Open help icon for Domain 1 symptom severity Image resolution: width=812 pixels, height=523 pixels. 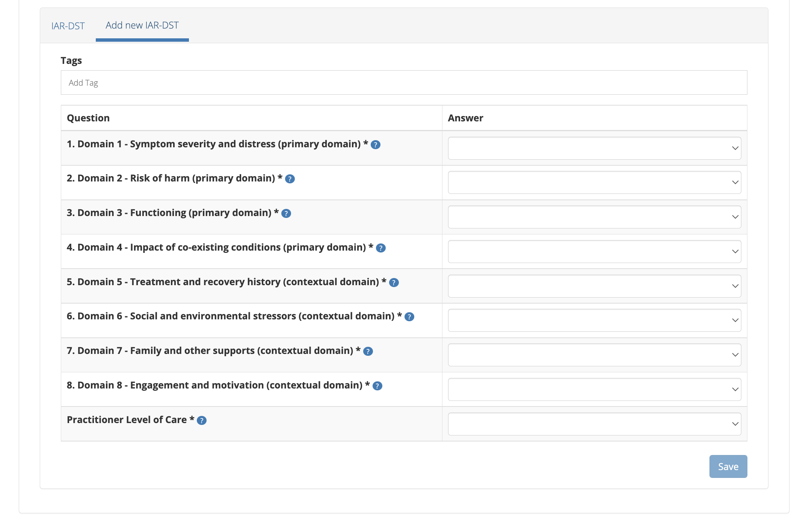[x=376, y=145]
